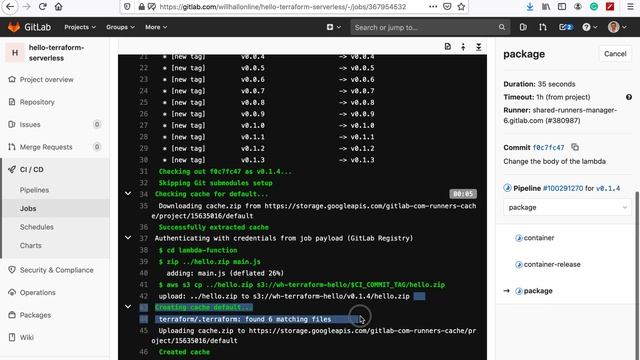The width and height of the screenshot is (640, 360).
Task: Collapse the Creating cache default section
Action: [x=128, y=307]
